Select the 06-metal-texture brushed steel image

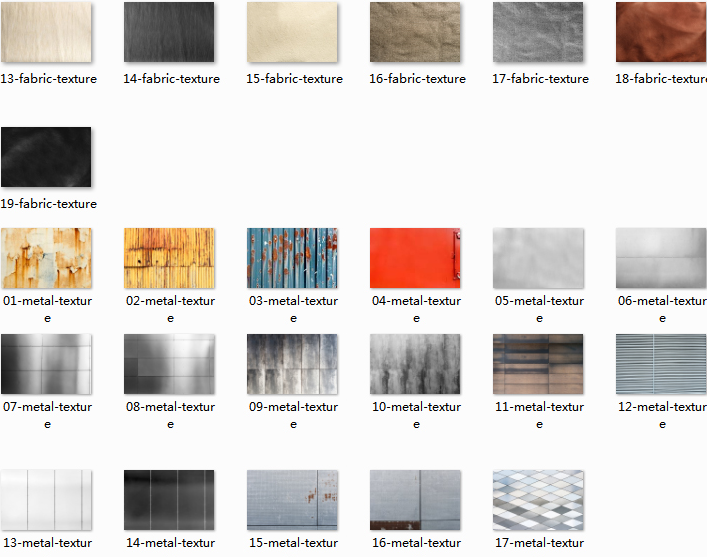[660, 258]
